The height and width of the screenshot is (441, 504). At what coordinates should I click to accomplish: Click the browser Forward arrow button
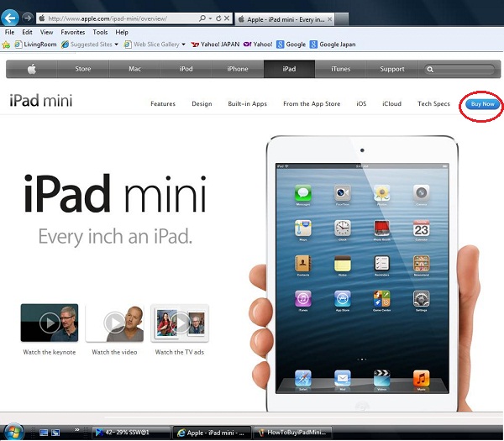pos(28,18)
